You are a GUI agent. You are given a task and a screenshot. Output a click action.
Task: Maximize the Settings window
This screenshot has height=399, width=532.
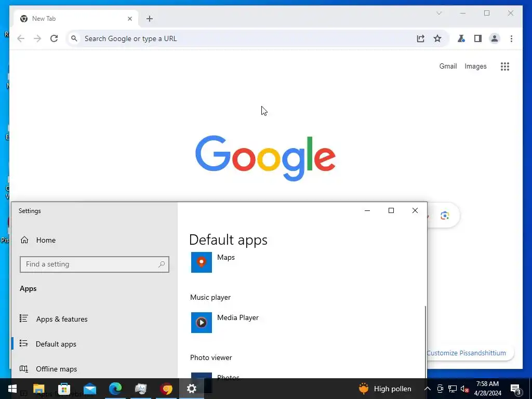click(x=391, y=210)
